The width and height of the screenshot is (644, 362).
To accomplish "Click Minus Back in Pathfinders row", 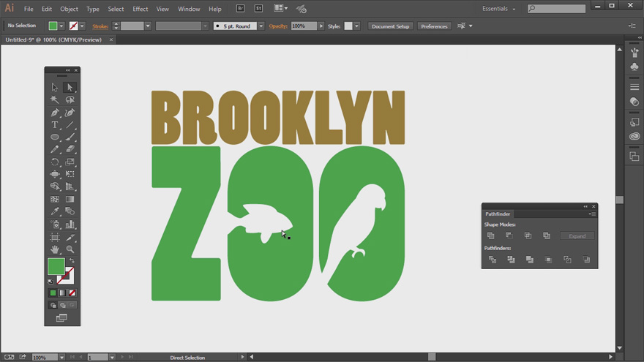I will (x=586, y=260).
